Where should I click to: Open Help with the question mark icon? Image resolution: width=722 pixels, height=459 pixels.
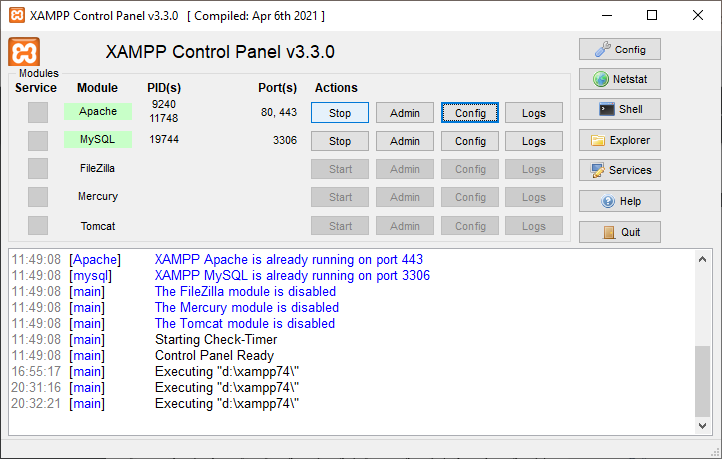(620, 201)
